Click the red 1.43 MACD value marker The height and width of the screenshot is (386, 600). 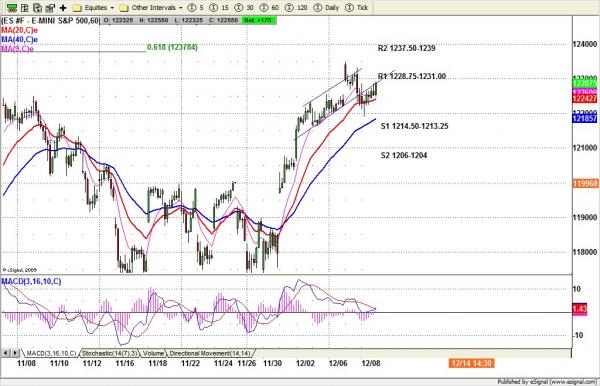click(x=580, y=309)
